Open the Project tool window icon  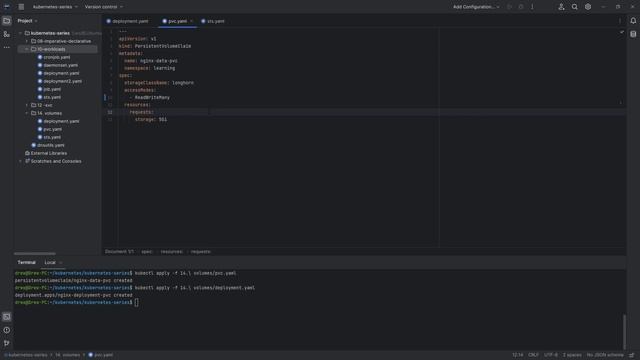point(7,21)
